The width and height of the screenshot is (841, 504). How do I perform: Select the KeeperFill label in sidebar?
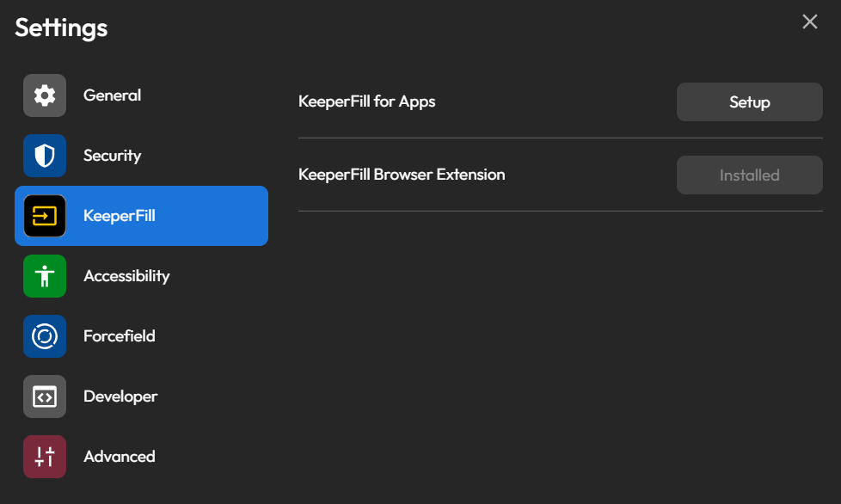pos(119,216)
